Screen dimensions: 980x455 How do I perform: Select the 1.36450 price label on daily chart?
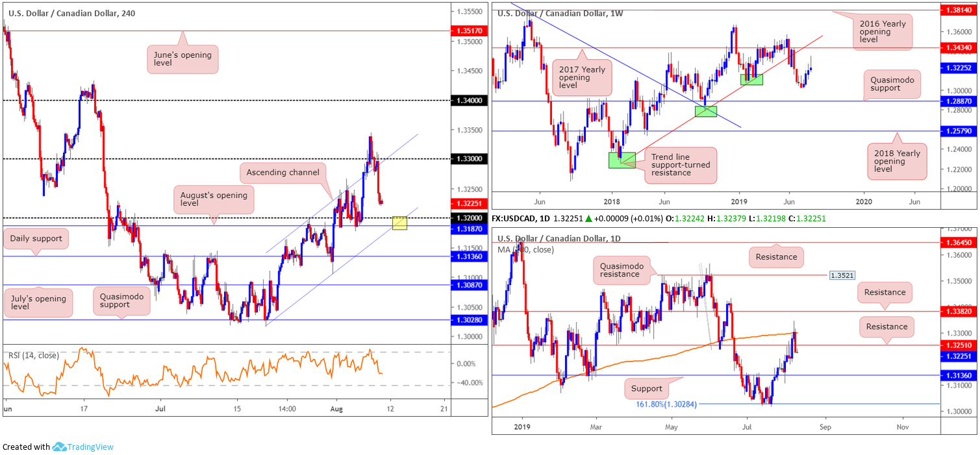[959, 241]
